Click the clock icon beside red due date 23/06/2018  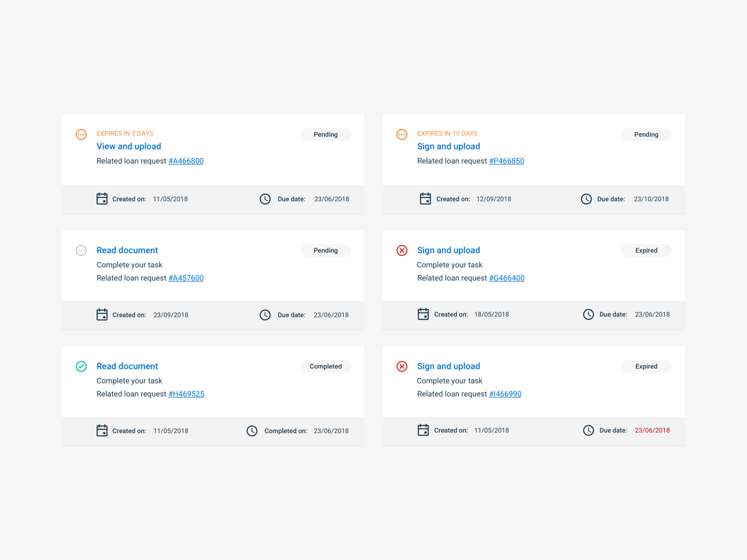(588, 430)
